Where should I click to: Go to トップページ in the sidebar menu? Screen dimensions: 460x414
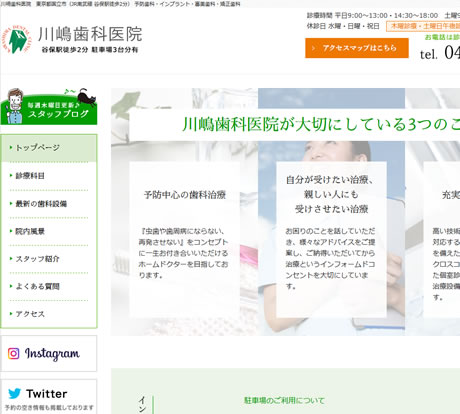[49, 148]
